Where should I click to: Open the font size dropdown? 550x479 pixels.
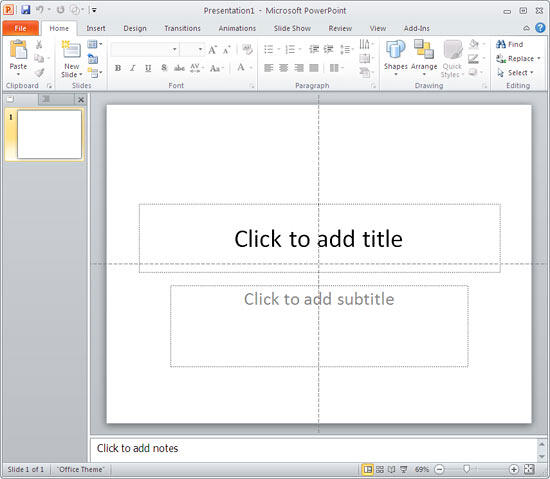tap(200, 49)
